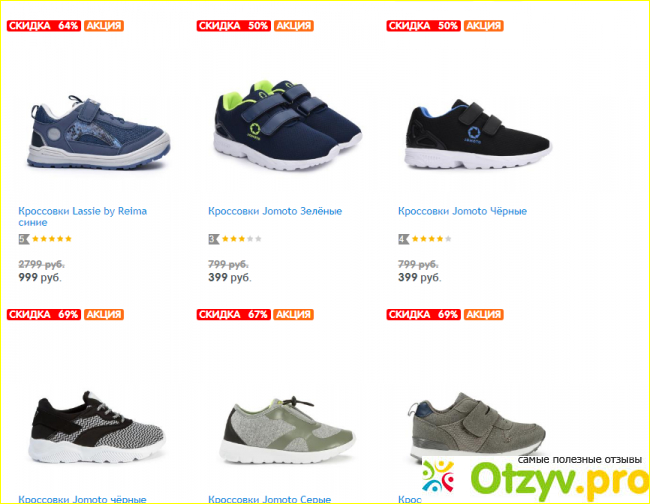The height and width of the screenshot is (504, 650).
Task: Click the Акция badge above the Lassie sneakers
Action: click(x=104, y=26)
